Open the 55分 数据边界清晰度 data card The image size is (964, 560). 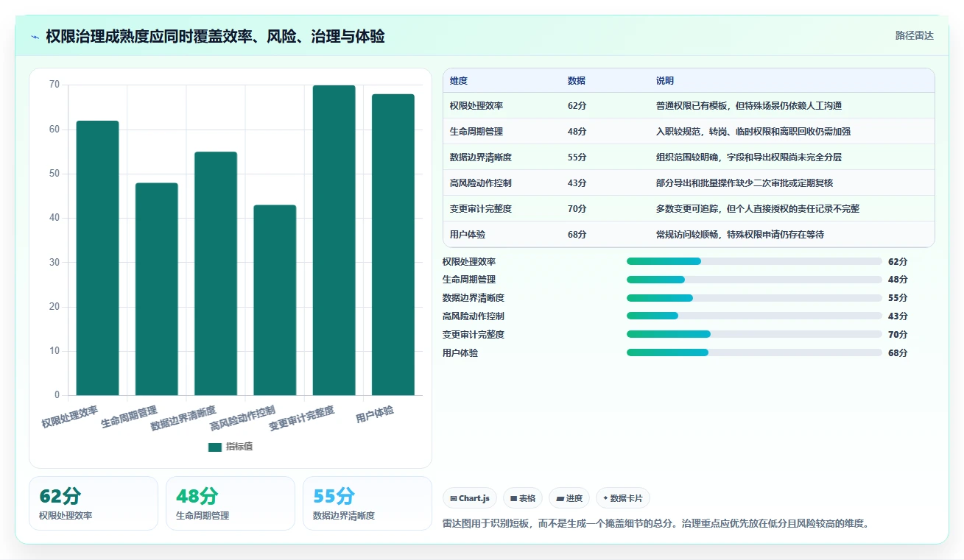(x=367, y=503)
